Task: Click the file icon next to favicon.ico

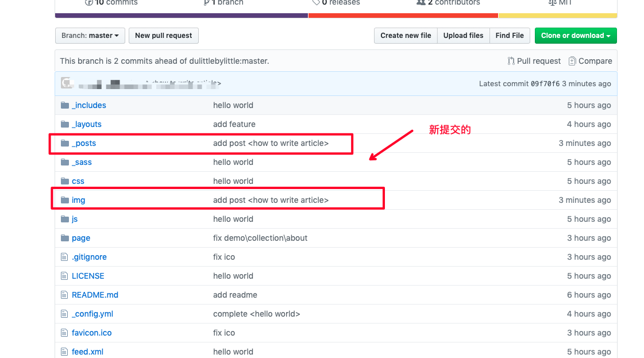Action: pos(64,333)
